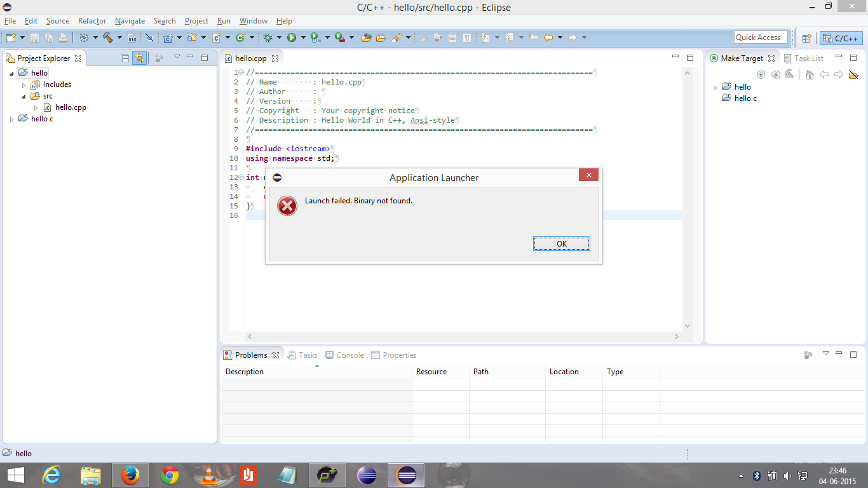Viewport: 868px width, 488px height.
Task: Click the green Run icon
Action: pos(292,38)
